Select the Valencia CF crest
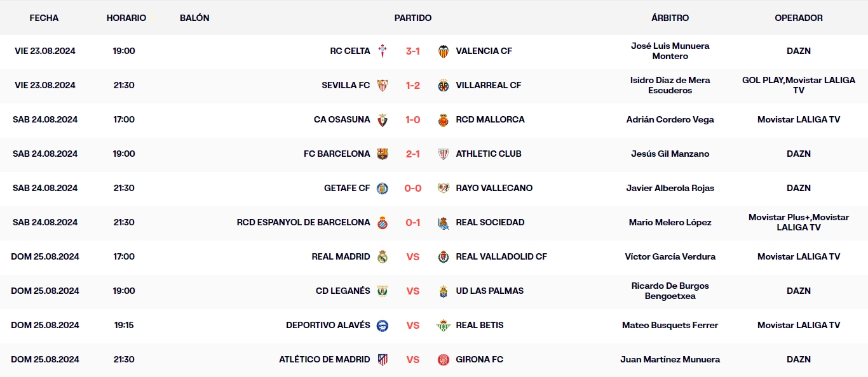This screenshot has width=868, height=377. (x=445, y=51)
